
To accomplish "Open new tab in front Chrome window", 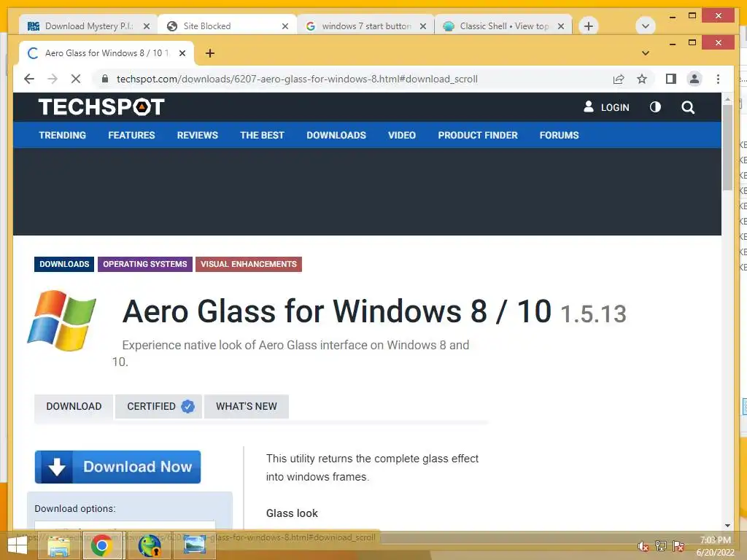I will (x=210, y=53).
